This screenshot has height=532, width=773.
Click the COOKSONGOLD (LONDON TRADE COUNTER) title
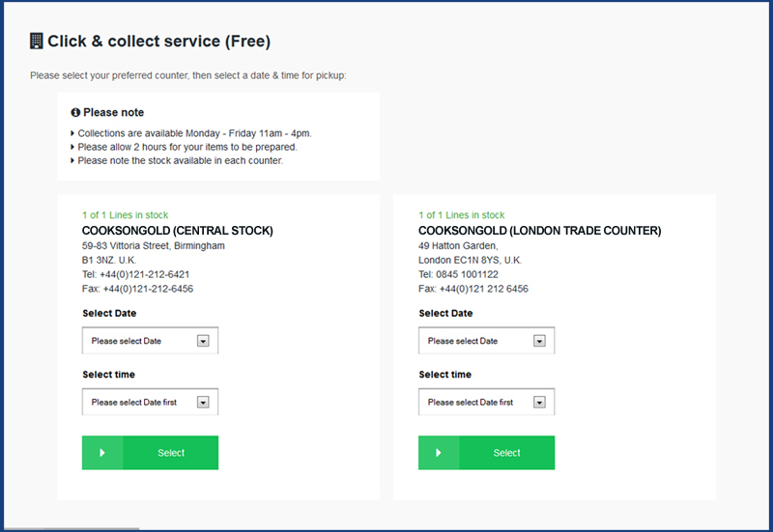pyautogui.click(x=540, y=231)
